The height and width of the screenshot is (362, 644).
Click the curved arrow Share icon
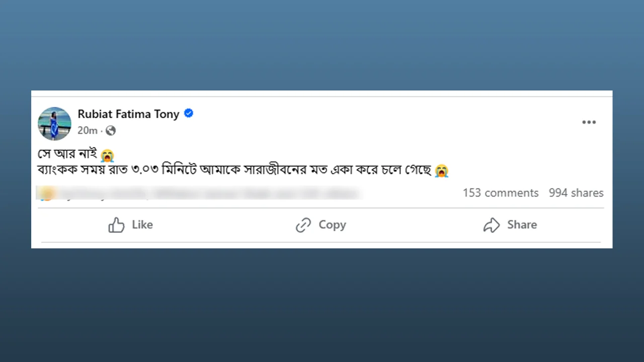[x=492, y=225]
